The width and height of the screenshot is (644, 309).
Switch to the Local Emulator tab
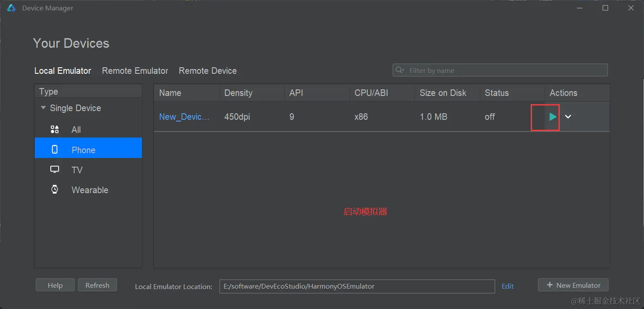click(x=63, y=71)
